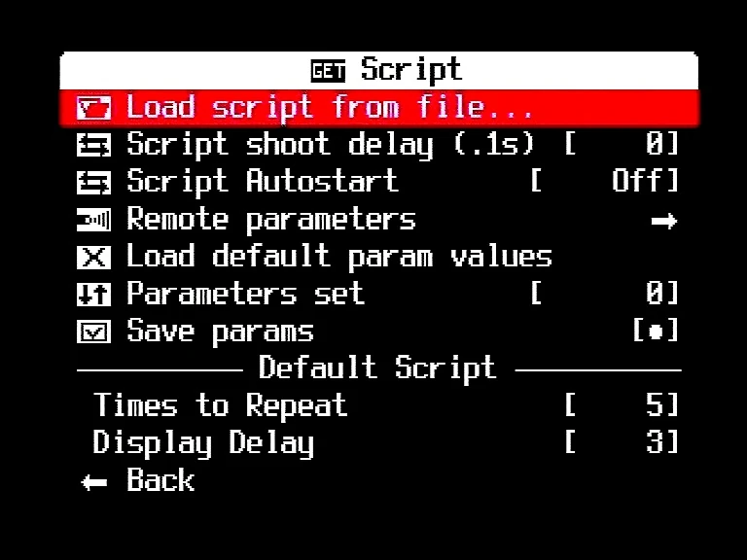Toggle the Save params bullet indicator

(x=656, y=332)
